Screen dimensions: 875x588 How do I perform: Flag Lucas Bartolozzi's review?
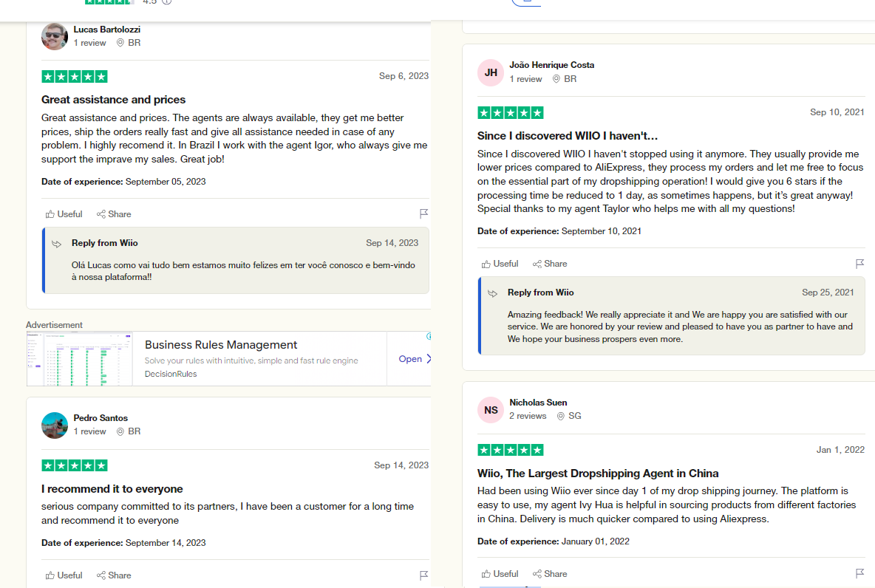[423, 213]
